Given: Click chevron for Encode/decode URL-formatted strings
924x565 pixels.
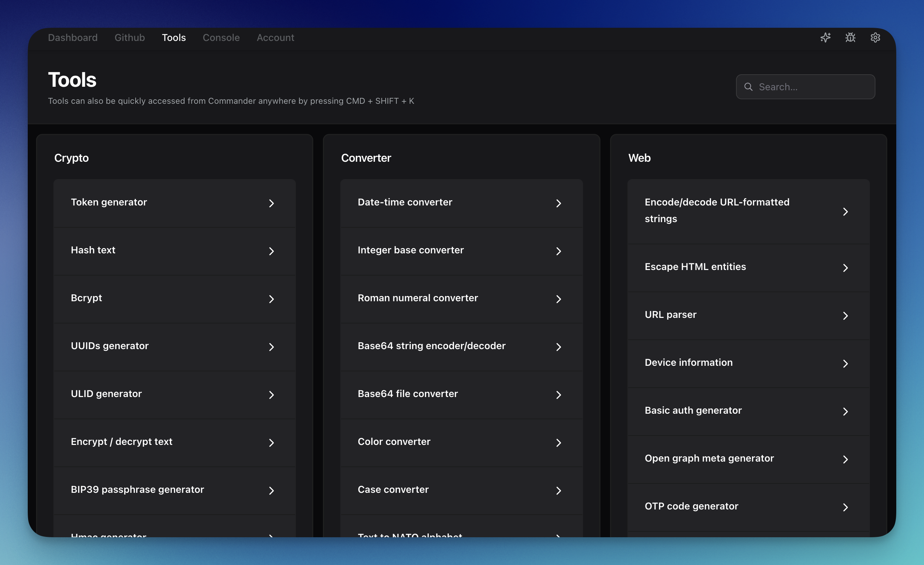Looking at the screenshot, I should [846, 212].
